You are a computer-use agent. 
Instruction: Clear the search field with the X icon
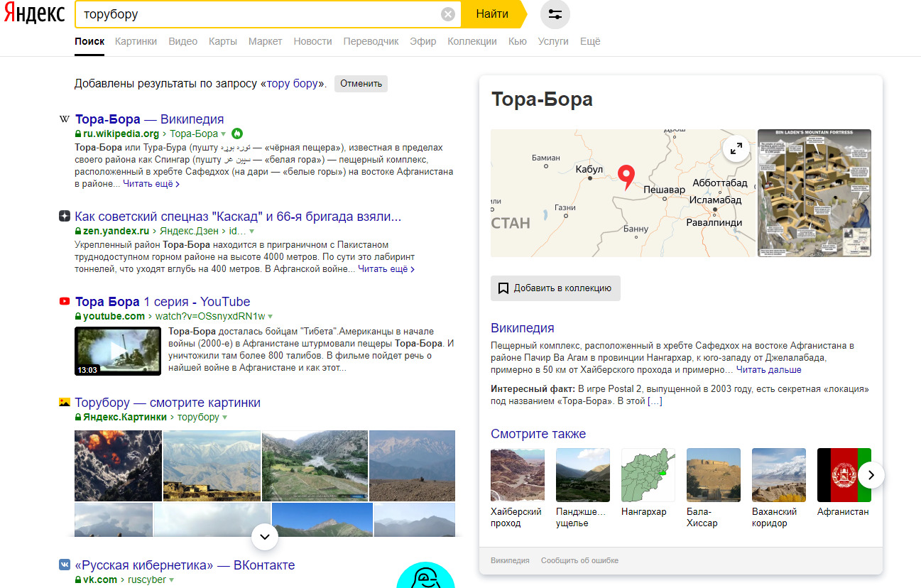[447, 14]
